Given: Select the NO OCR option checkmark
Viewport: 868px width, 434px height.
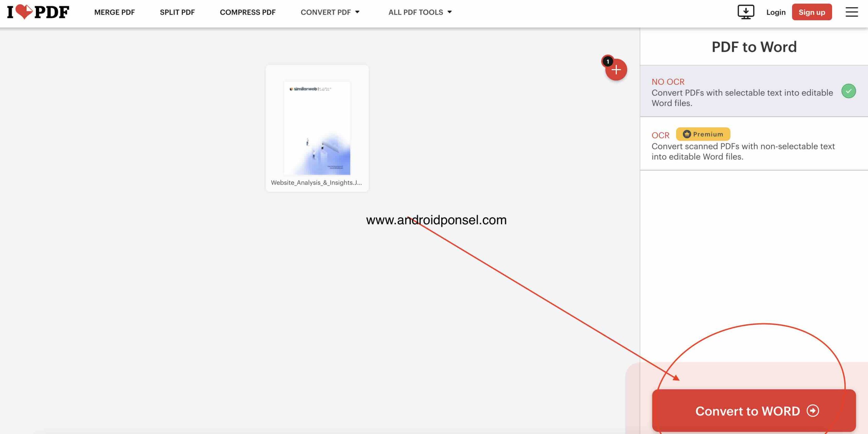Looking at the screenshot, I should [x=848, y=90].
